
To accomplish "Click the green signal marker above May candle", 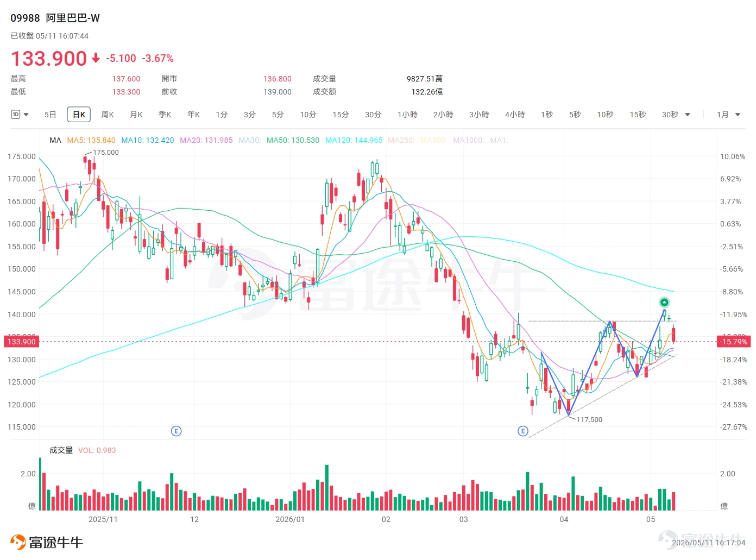I will click(664, 302).
